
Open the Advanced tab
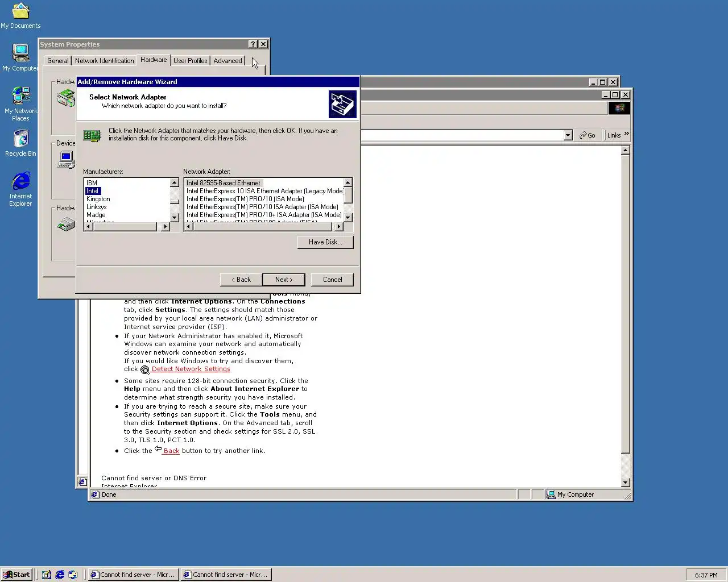228,61
